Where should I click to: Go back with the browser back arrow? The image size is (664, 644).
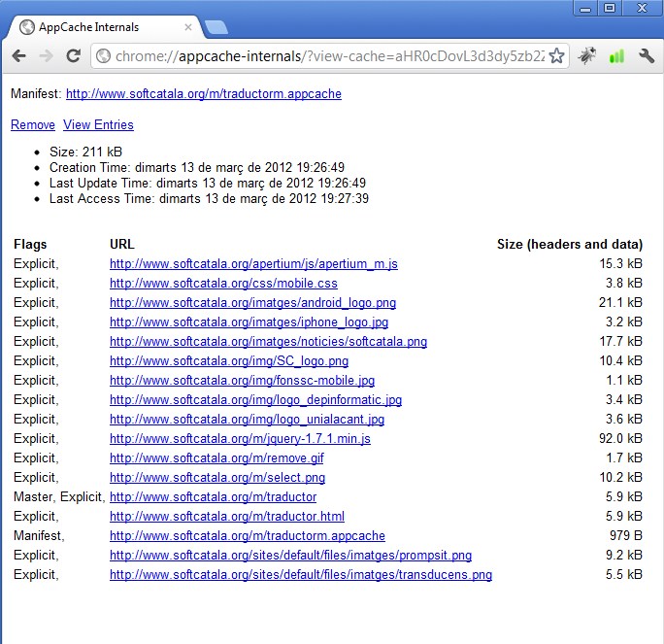pyautogui.click(x=19, y=56)
